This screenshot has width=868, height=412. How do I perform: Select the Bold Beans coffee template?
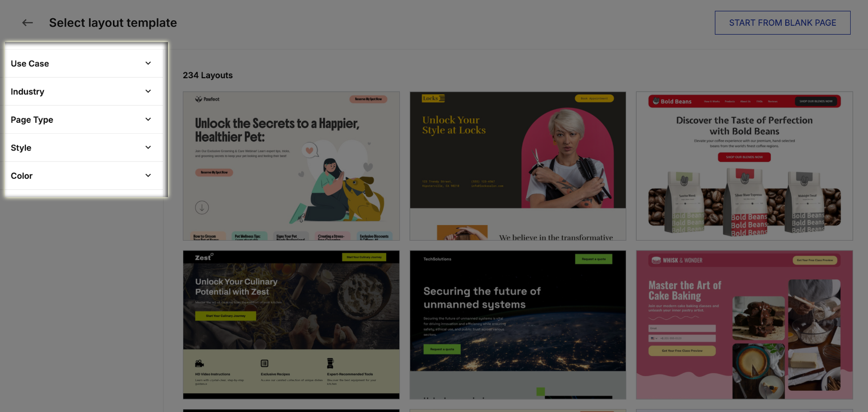tap(744, 166)
